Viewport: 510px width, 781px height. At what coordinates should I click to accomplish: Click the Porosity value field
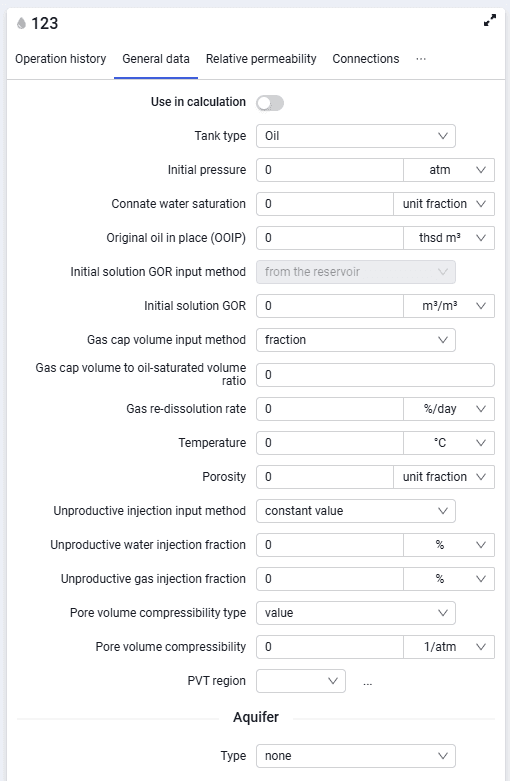(x=325, y=477)
